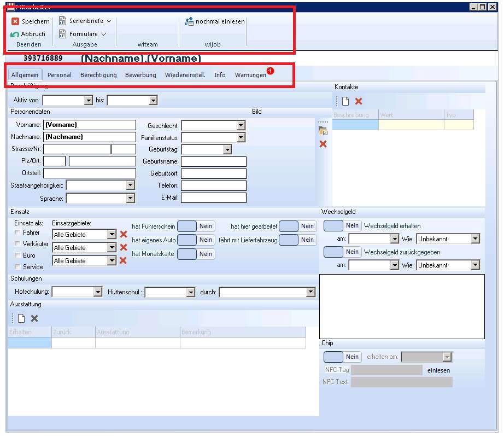This screenshot has width=504, height=436.
Task: Add new Ausstattung entry with page icon
Action: (x=21, y=318)
